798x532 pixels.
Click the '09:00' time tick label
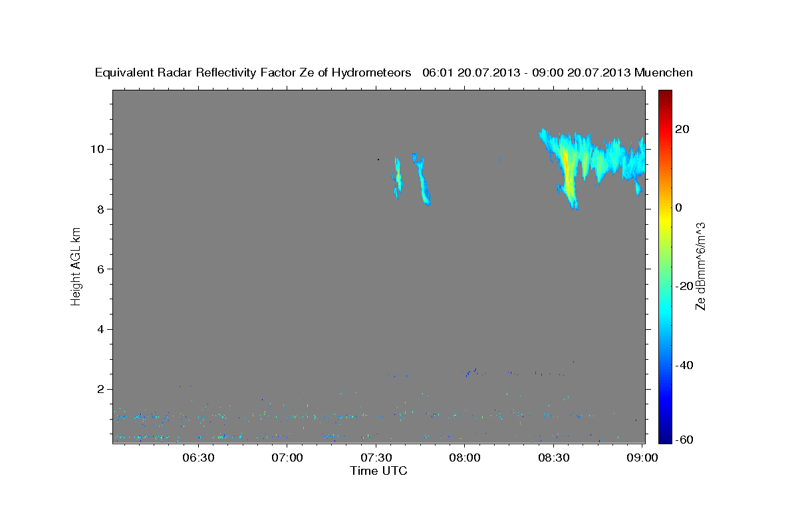tap(642, 458)
